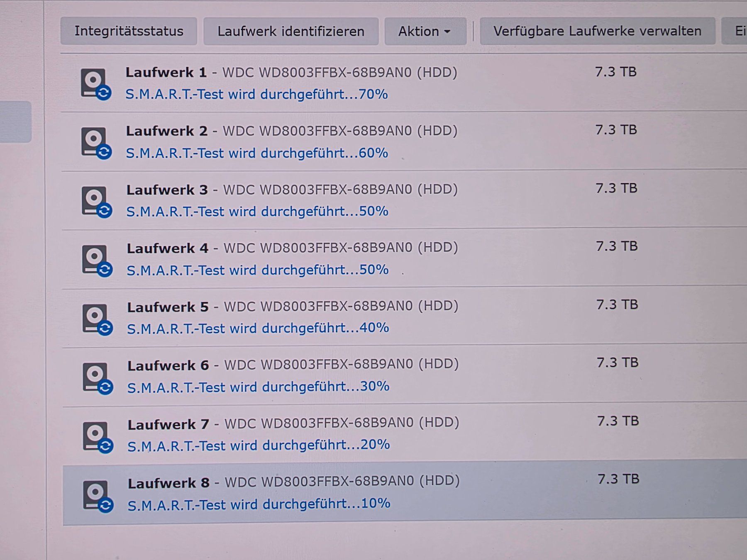Click Verfügbare Laufwerke verwalten button
Image resolution: width=747 pixels, height=560 pixels.
pyautogui.click(x=597, y=31)
